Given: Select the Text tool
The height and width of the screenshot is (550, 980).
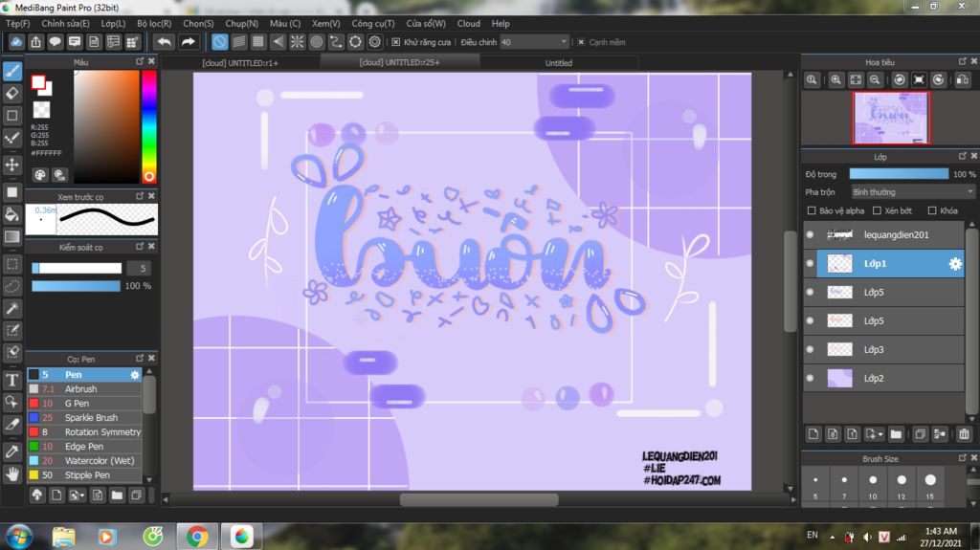Looking at the screenshot, I should click(x=11, y=380).
